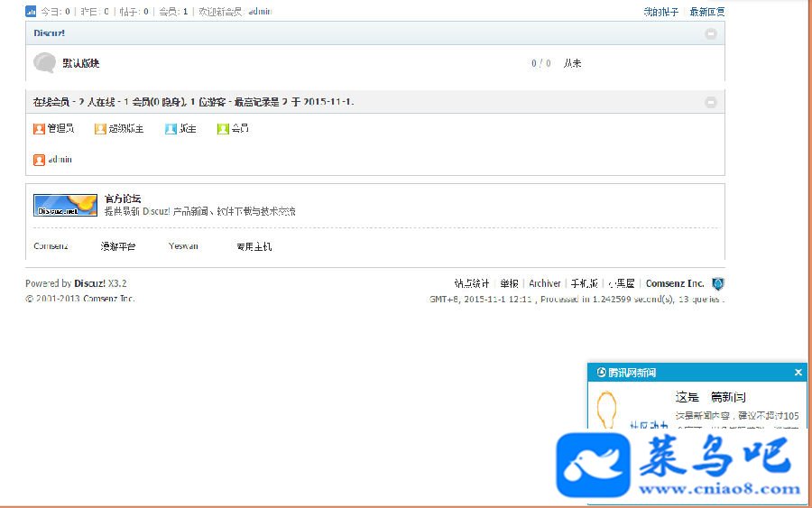Collapse the Discuz! category section

click(x=711, y=33)
